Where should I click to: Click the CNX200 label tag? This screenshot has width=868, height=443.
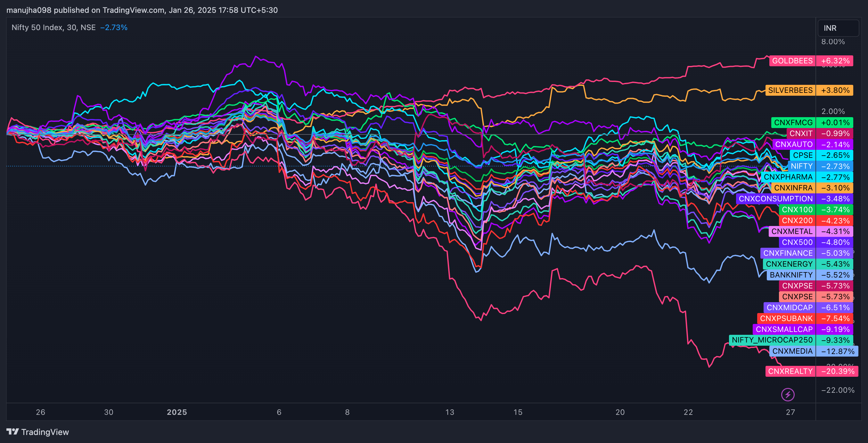pos(797,221)
